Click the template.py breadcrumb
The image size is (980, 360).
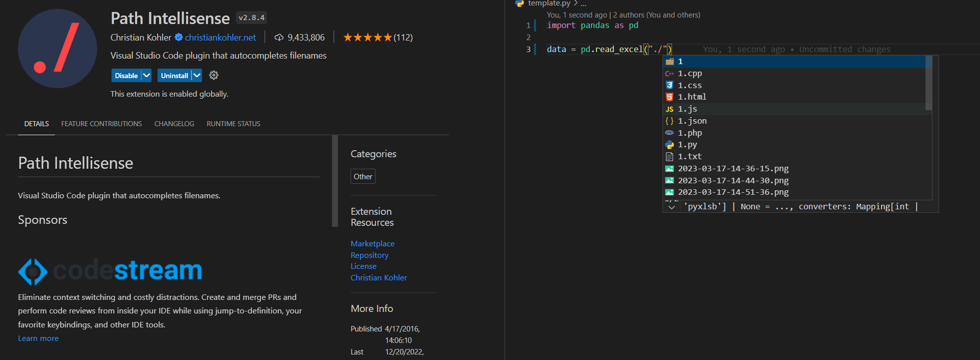tap(549, 4)
